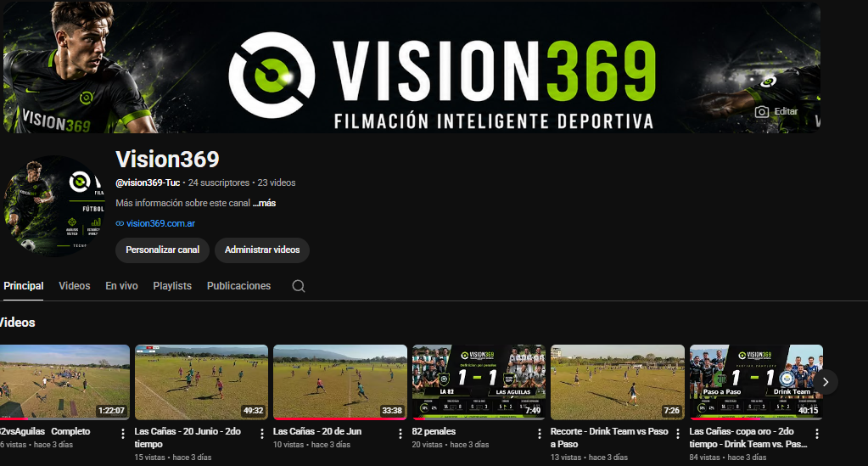The width and height of the screenshot is (868, 466).
Task: Play the 40:15 Paso a Paso vs Drink Team thumbnail
Action: click(x=756, y=382)
